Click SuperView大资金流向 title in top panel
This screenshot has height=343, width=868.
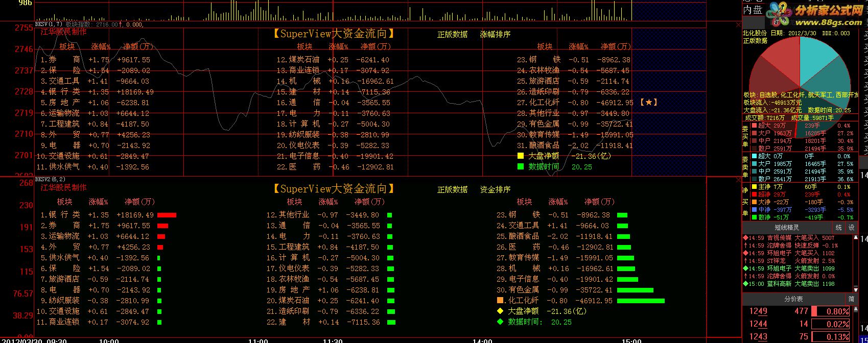click(x=333, y=34)
